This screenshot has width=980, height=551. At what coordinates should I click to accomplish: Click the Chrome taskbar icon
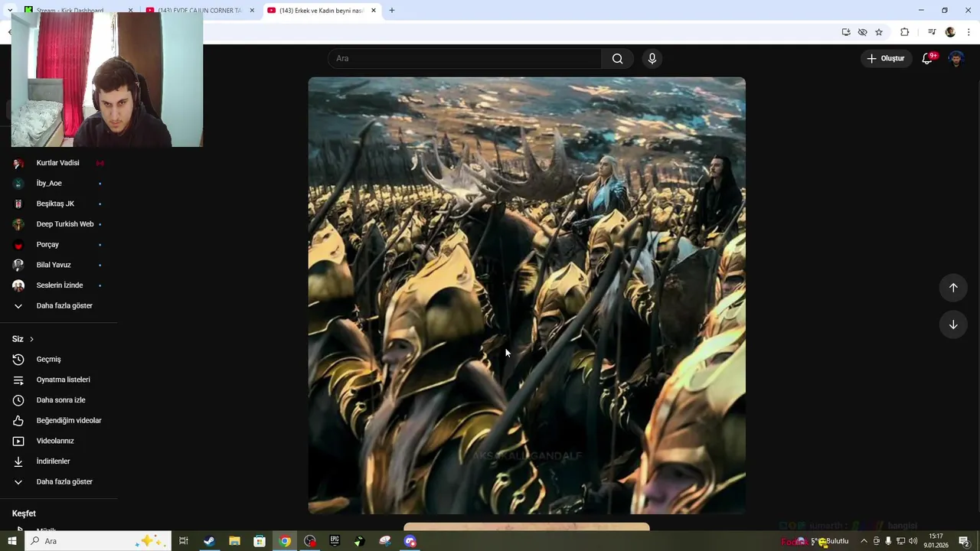pos(285,541)
